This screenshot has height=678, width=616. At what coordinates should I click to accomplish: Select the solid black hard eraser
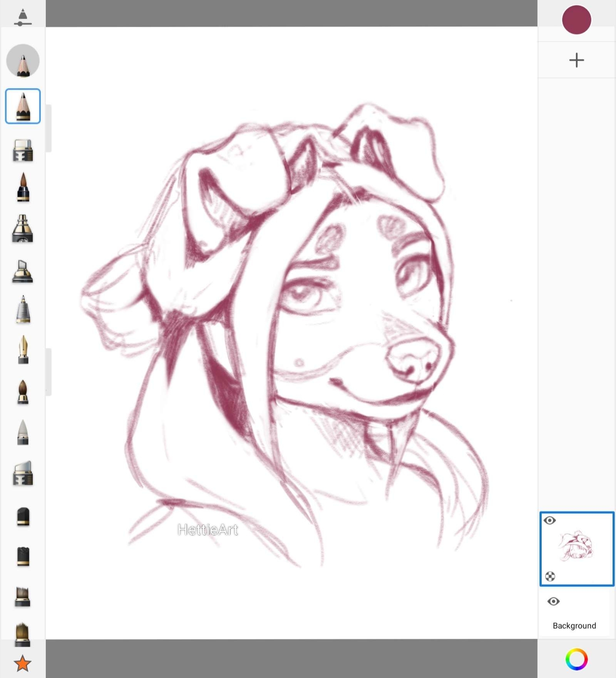click(x=23, y=516)
